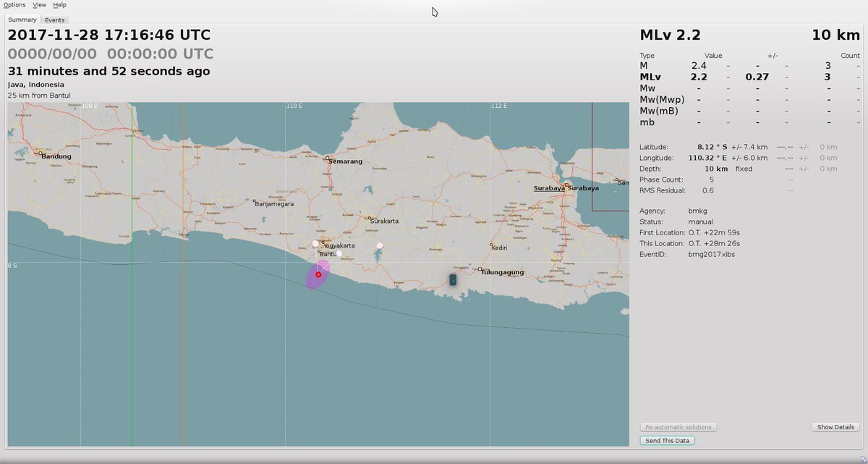Click the mb magnitude row label
This screenshot has width=868, height=464.
click(647, 122)
